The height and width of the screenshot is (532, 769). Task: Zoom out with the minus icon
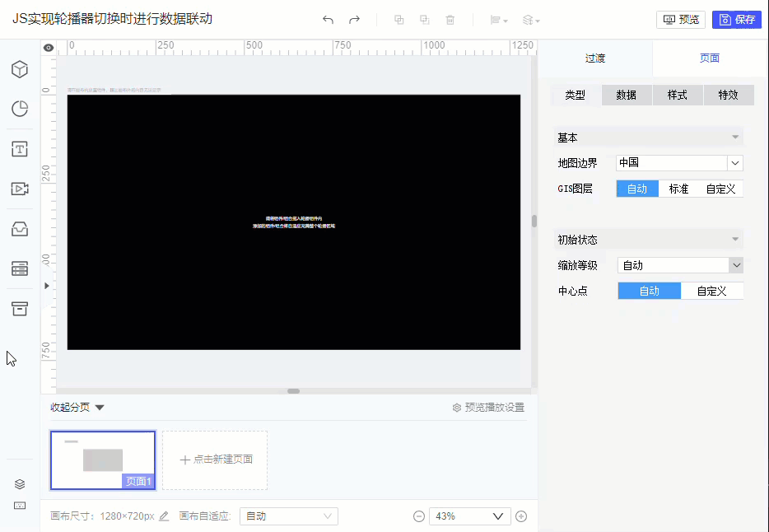point(419,516)
